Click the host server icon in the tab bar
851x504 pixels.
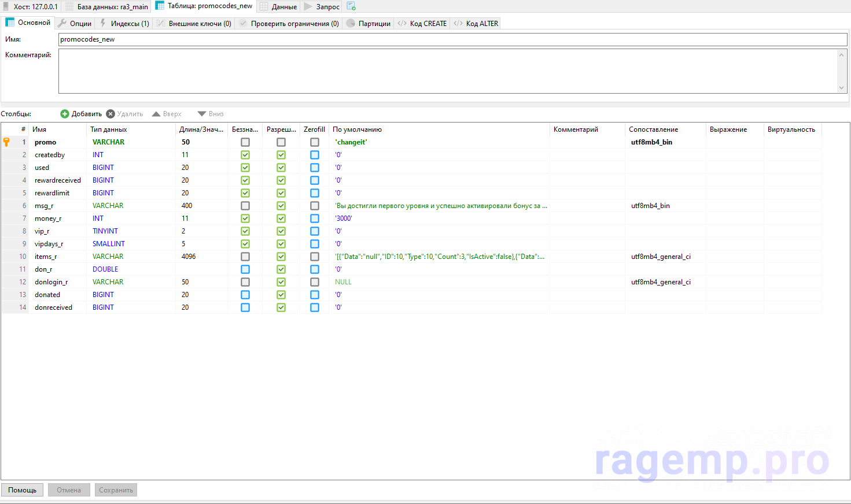[6, 6]
